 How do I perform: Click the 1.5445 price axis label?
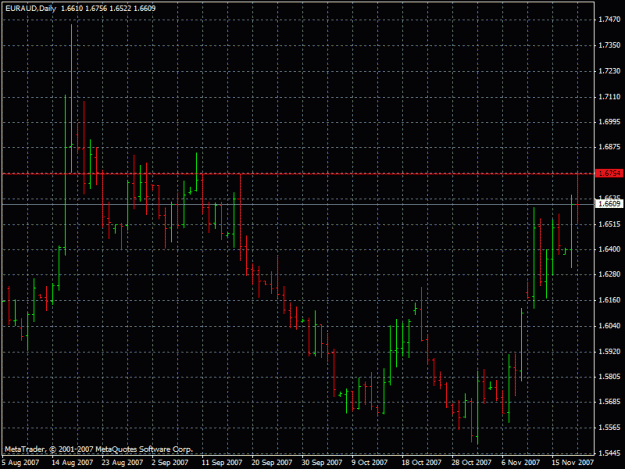[x=609, y=453]
